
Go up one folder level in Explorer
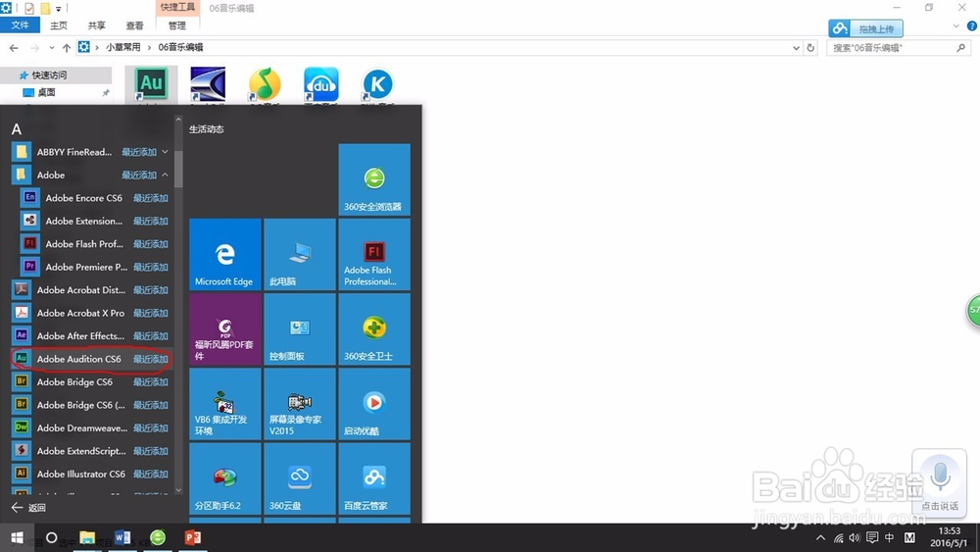pos(67,47)
